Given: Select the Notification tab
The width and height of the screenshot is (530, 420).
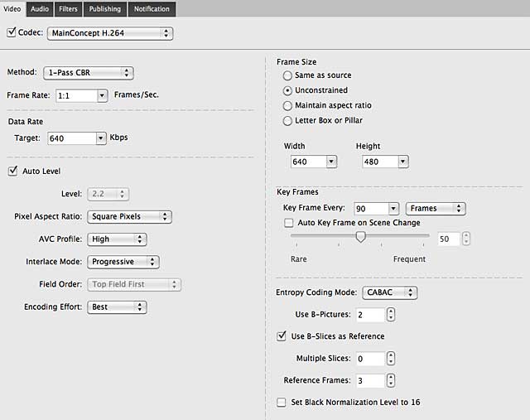Looking at the screenshot, I should pyautogui.click(x=152, y=9).
